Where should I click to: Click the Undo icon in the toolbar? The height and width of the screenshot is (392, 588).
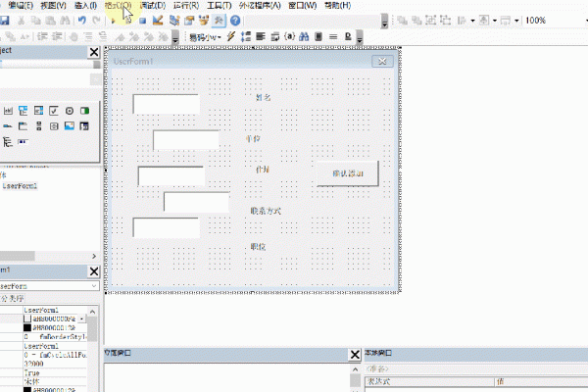(81, 21)
